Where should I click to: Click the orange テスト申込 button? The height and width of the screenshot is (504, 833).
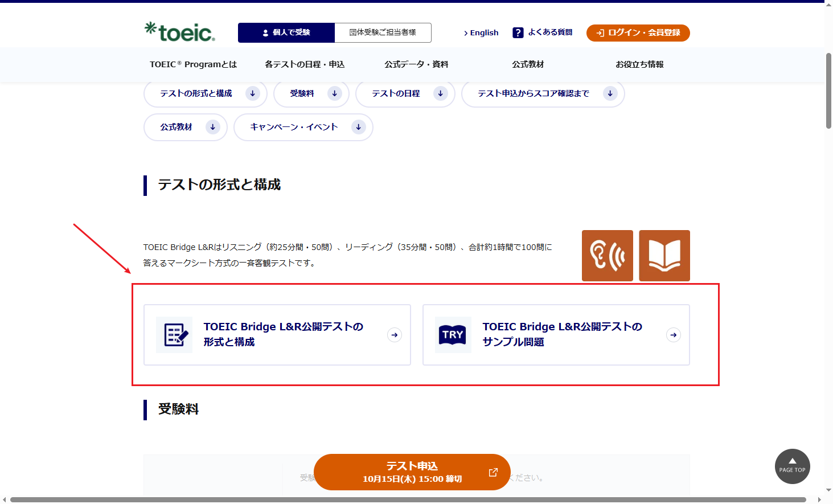click(412, 472)
